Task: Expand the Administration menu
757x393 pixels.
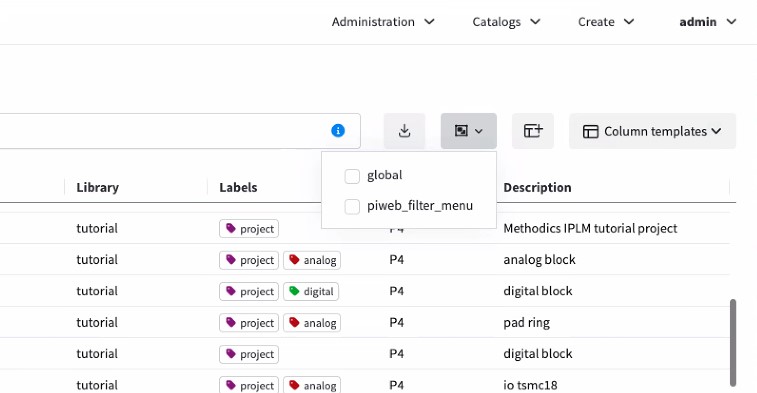Action: tap(383, 22)
